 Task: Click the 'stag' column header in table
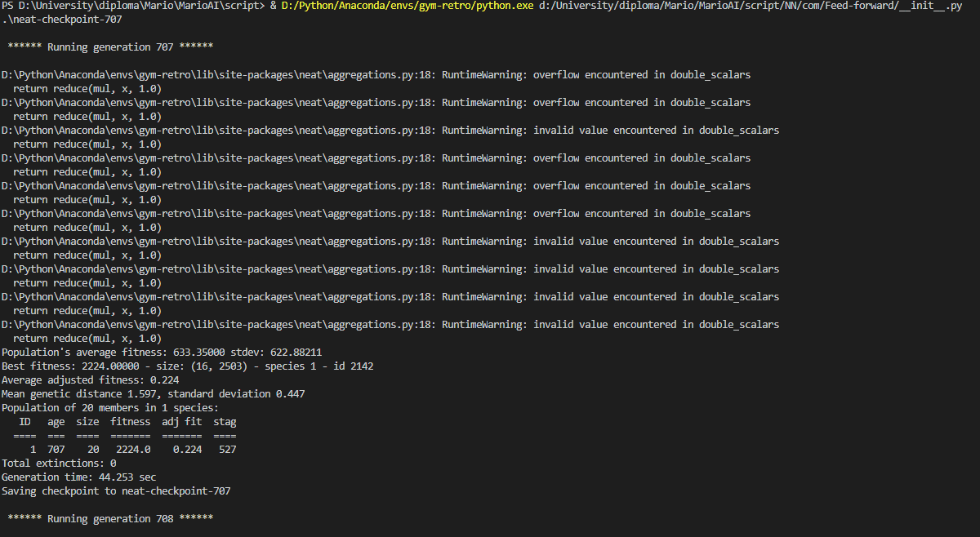tap(225, 422)
